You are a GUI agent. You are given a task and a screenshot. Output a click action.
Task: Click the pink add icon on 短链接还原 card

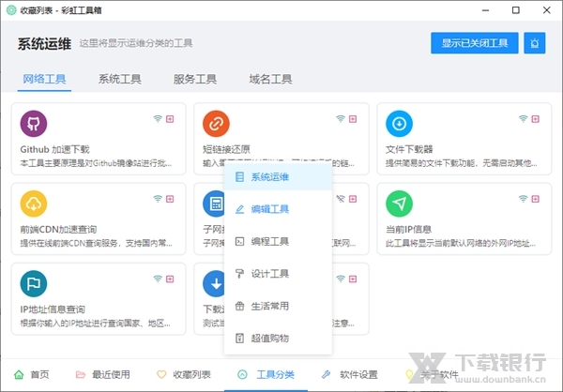point(353,119)
